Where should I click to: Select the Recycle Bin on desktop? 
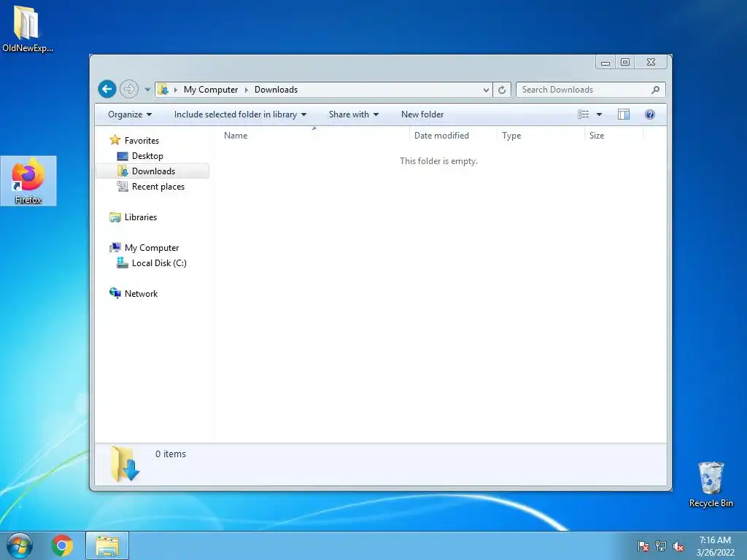pos(711,484)
